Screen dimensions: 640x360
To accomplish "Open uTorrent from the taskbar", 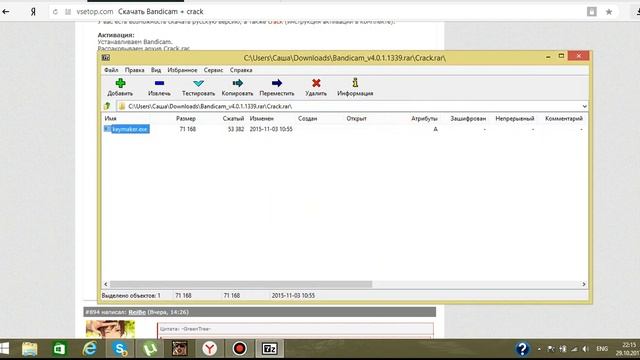I will [x=150, y=349].
